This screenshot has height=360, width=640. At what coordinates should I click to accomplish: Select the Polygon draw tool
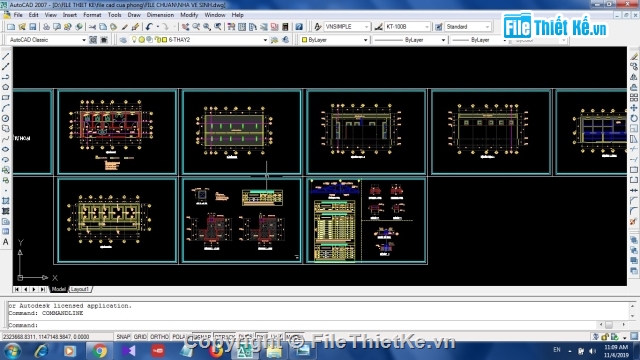click(x=6, y=87)
